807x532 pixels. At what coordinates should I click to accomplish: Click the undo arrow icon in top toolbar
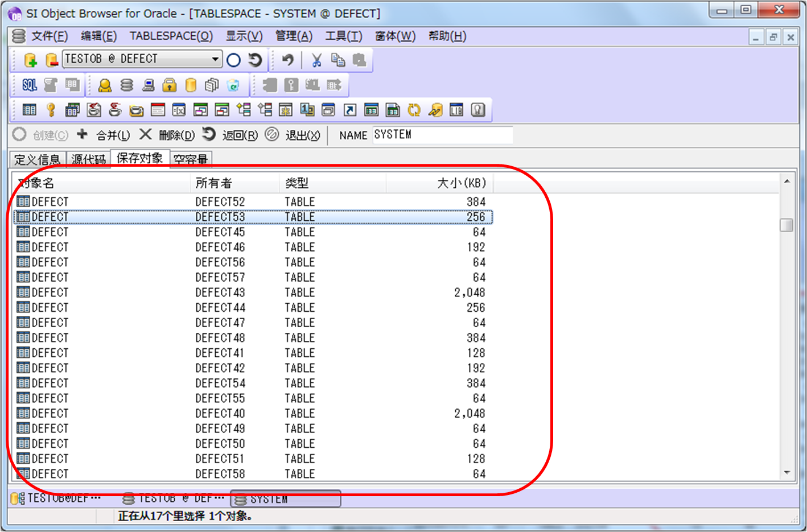(287, 60)
